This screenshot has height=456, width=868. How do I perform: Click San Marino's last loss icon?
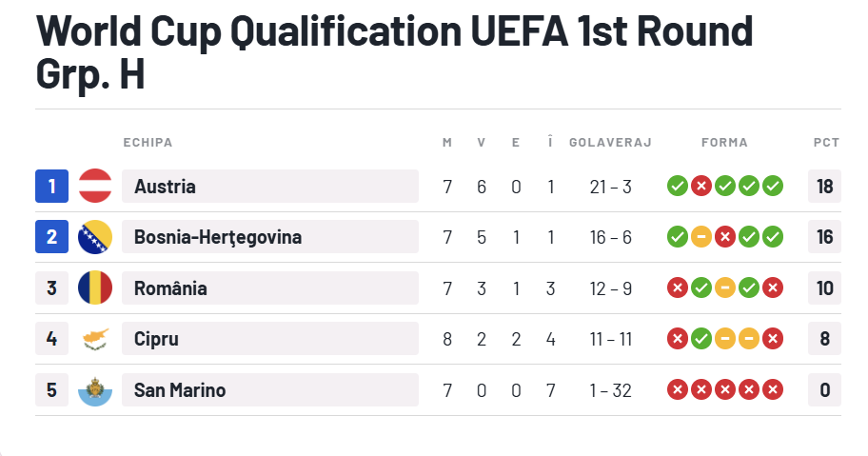tap(773, 389)
